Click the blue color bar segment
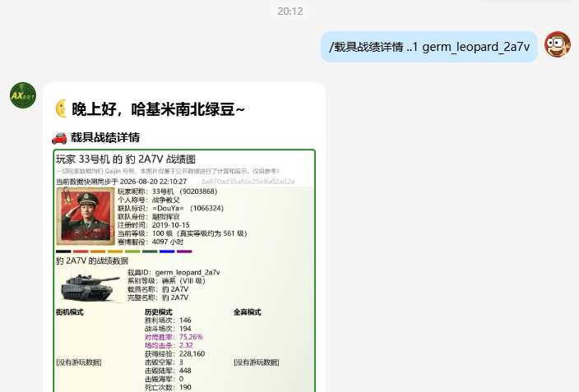The height and width of the screenshot is (392, 579). (x=167, y=251)
